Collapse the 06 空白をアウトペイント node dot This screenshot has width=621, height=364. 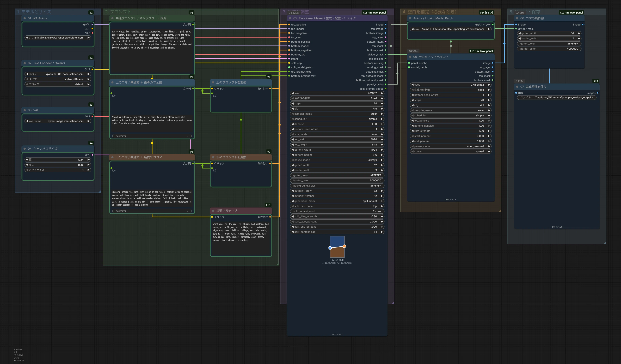410,57
